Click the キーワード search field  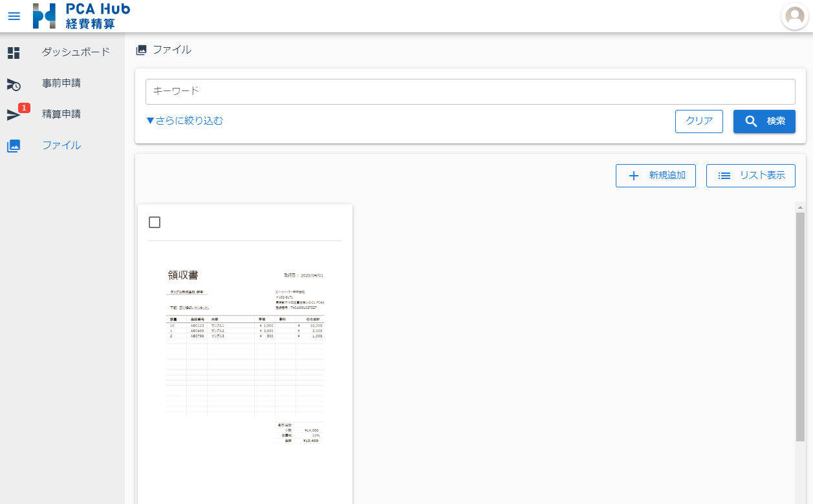click(x=470, y=92)
